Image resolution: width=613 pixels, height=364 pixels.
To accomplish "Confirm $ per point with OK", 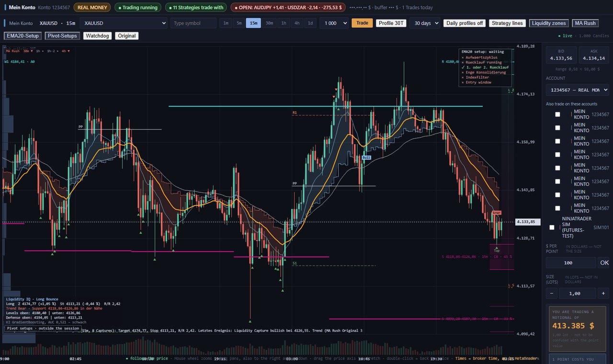I will click(604, 262).
